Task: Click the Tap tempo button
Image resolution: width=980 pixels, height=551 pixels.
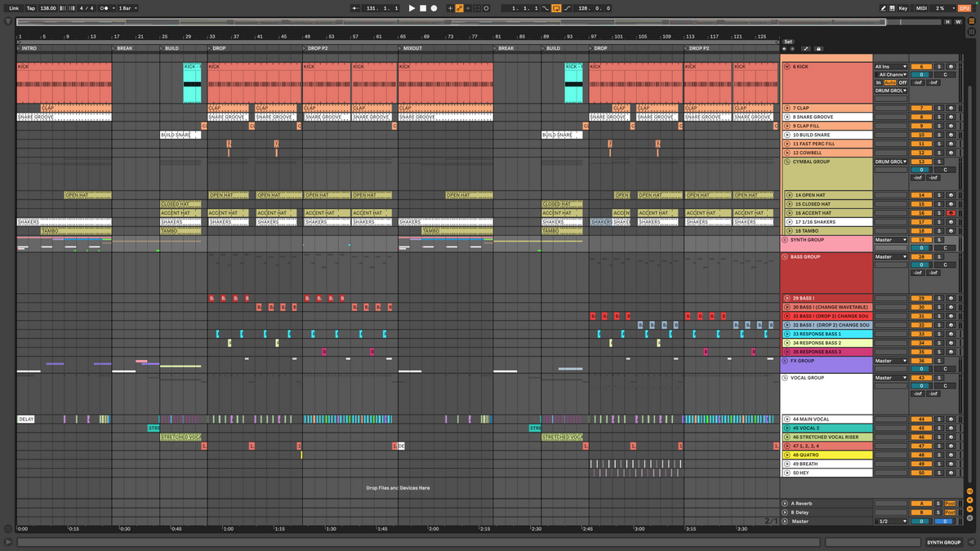Action: [x=30, y=7]
